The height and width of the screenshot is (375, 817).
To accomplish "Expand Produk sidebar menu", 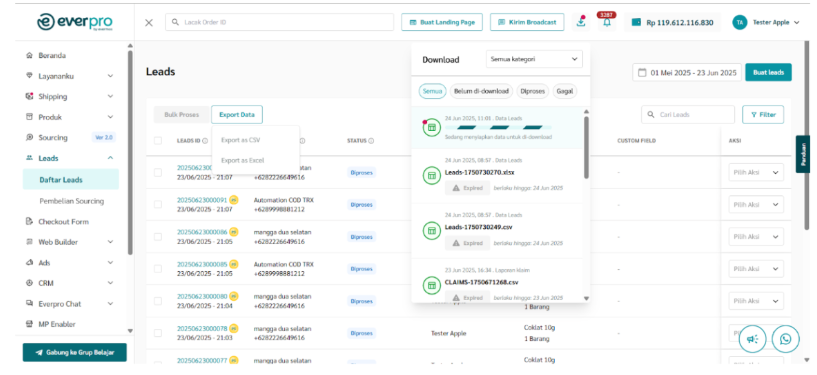I will coord(70,117).
